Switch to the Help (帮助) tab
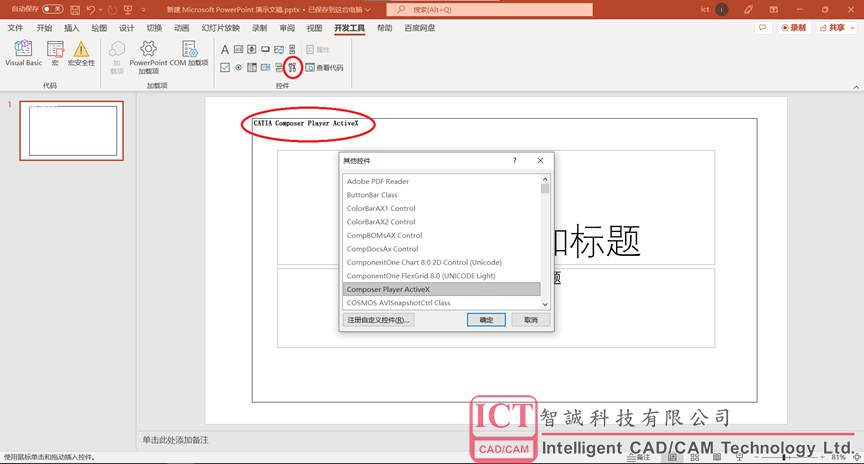 pyautogui.click(x=385, y=28)
